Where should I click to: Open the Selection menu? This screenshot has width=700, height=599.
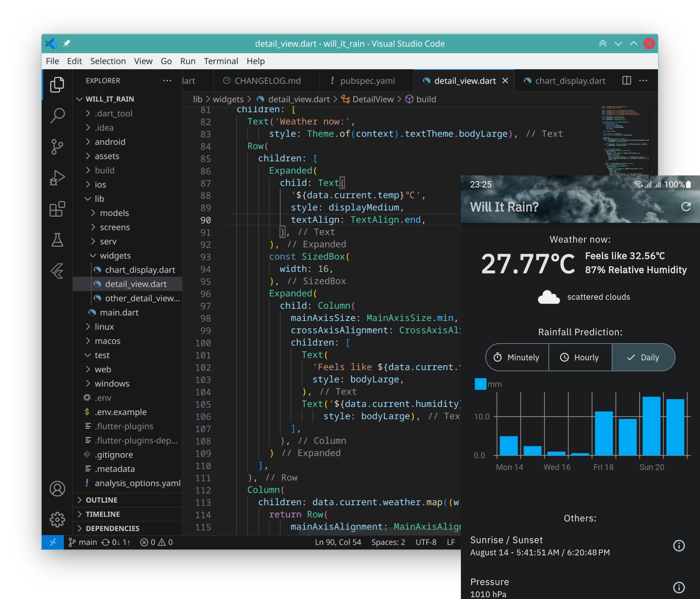108,61
